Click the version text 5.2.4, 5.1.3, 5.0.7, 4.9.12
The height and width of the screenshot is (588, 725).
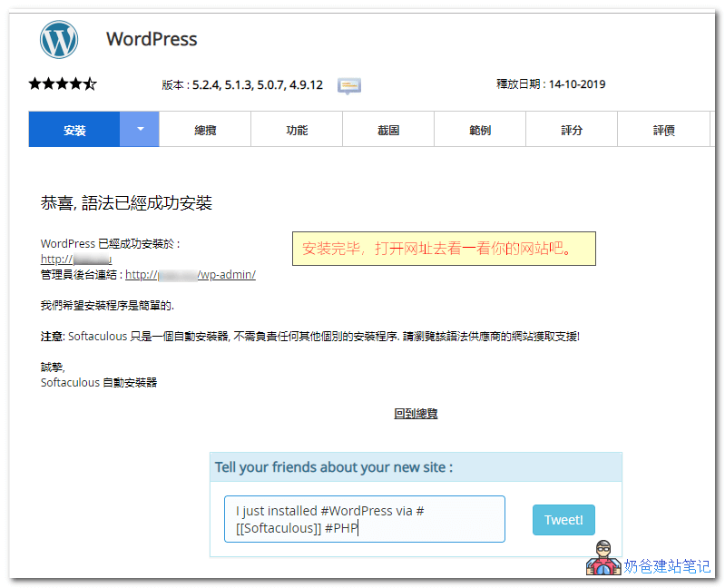(x=258, y=85)
